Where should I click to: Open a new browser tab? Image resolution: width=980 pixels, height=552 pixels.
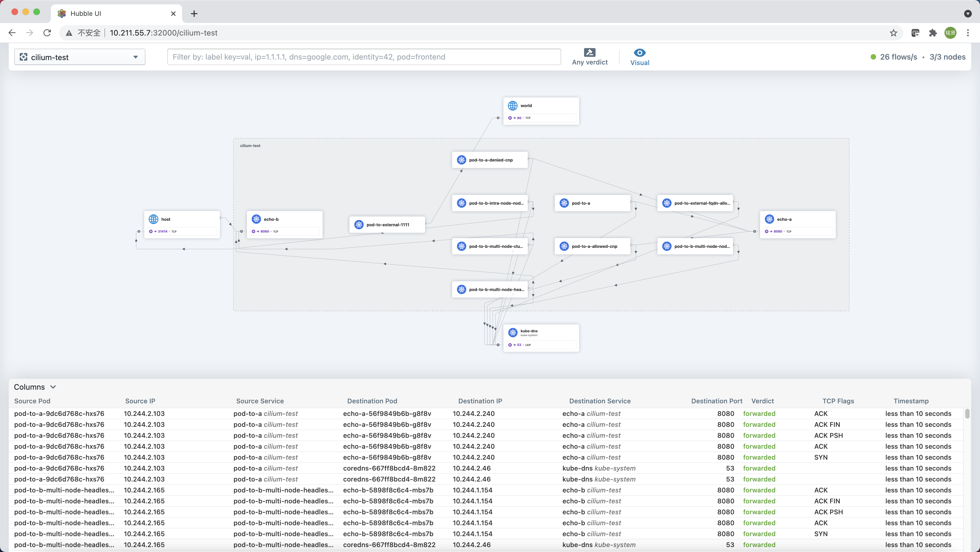coord(194,14)
